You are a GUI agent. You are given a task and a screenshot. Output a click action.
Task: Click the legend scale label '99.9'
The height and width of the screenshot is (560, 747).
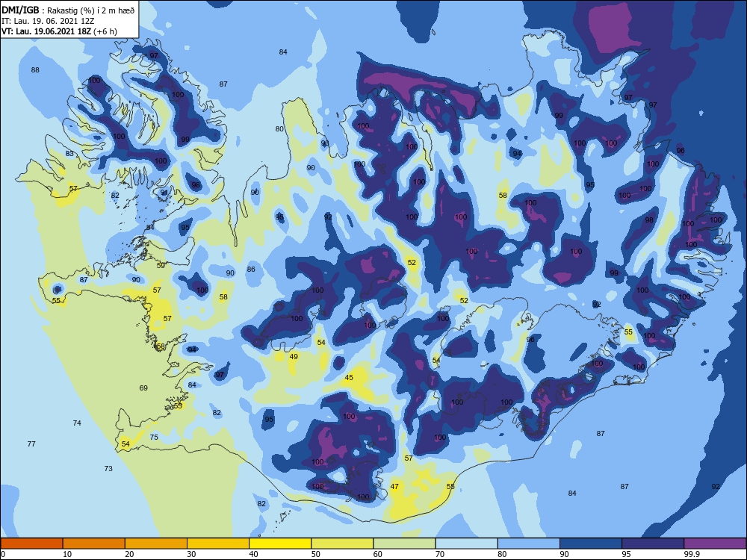coord(692,554)
